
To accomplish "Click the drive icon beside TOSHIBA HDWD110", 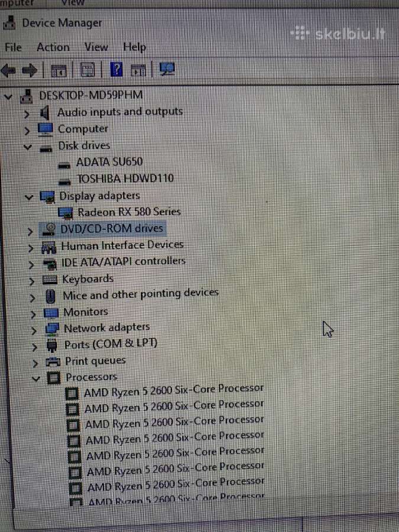I will 64,182.
